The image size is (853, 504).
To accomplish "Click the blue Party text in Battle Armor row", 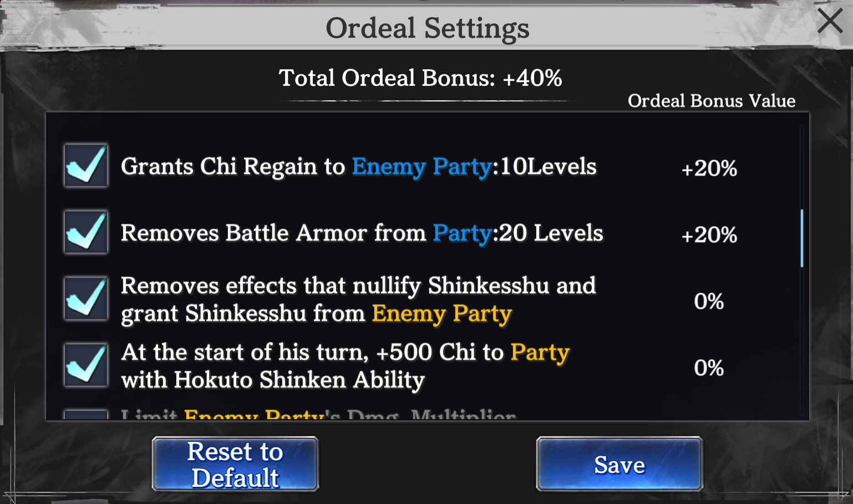I will click(462, 233).
